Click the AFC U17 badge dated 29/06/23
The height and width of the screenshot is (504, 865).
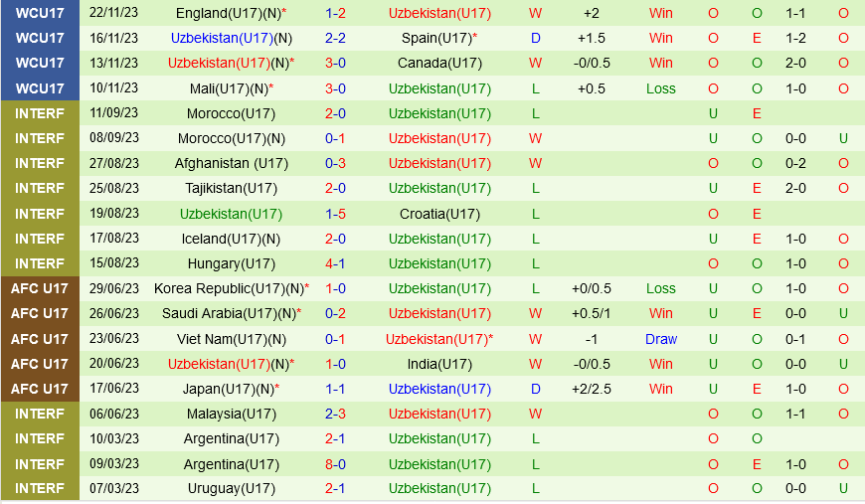40,288
